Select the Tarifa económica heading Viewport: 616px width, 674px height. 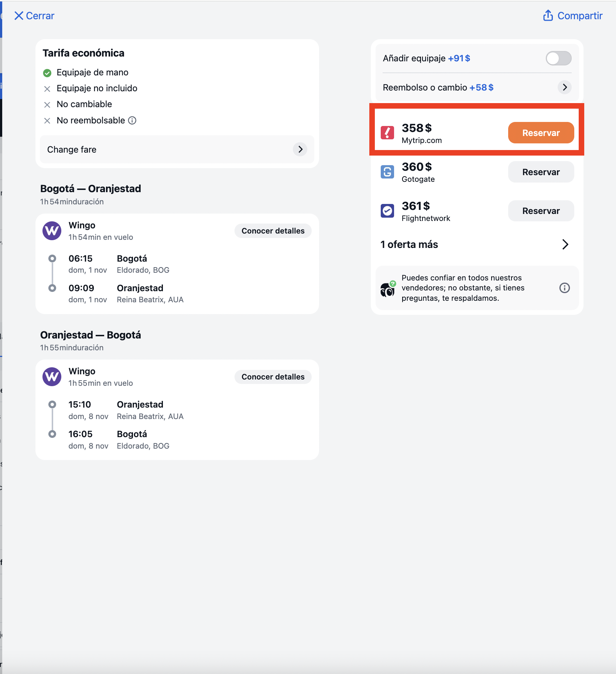coord(83,53)
